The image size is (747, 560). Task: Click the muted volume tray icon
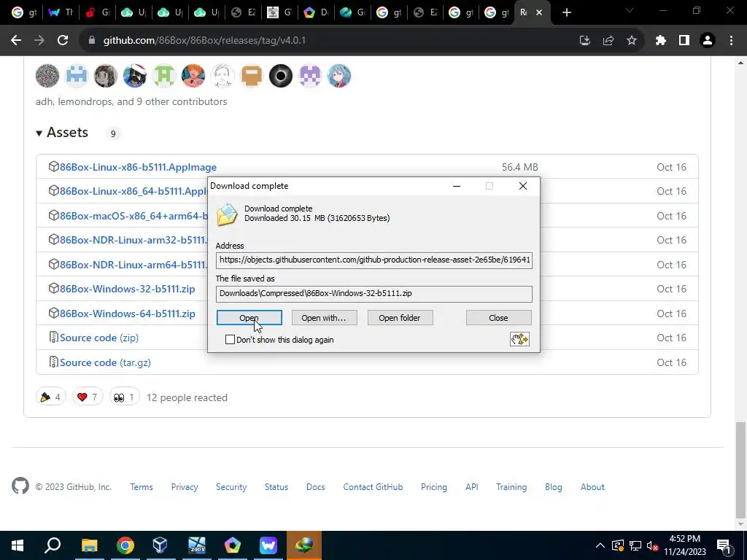pos(653,545)
